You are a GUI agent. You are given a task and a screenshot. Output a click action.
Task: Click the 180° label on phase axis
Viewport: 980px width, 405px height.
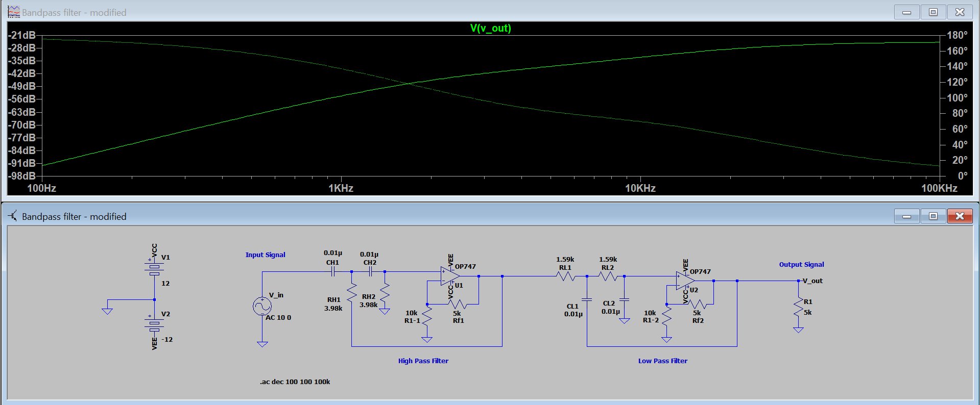pyautogui.click(x=958, y=35)
